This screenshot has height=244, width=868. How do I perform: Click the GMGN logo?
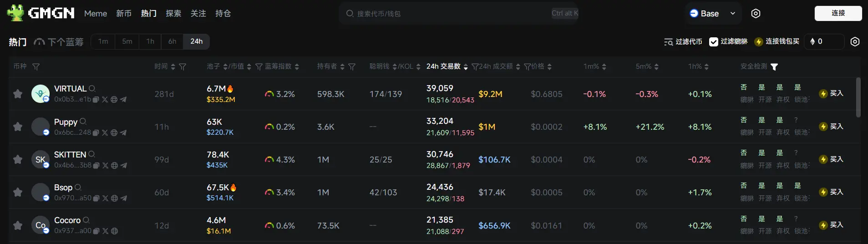tap(41, 13)
